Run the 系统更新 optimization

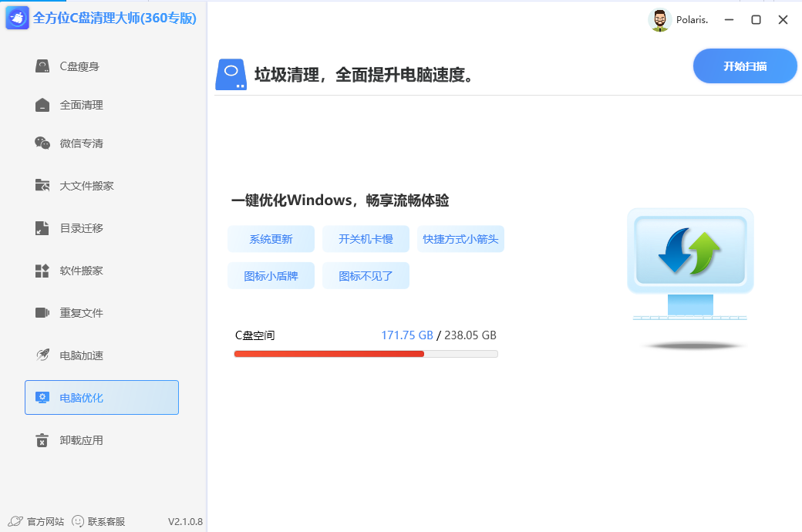271,239
